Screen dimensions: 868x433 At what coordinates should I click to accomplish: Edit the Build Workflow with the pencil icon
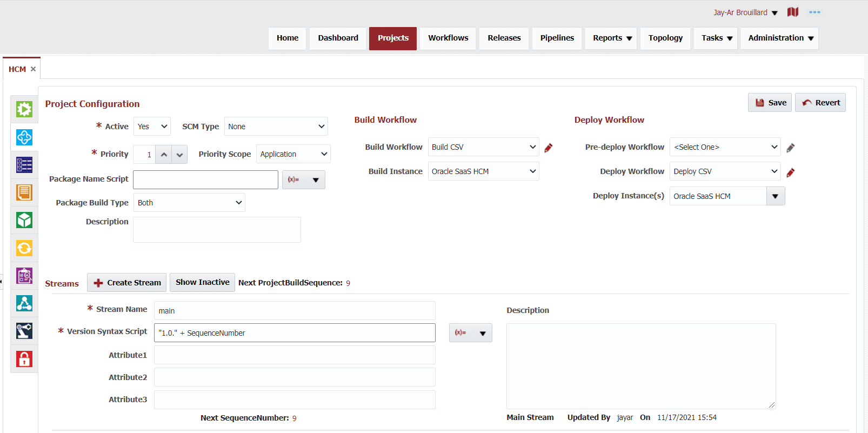(549, 148)
